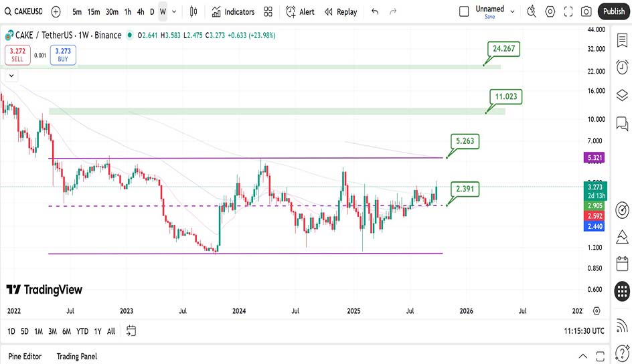Open candlestick chart style selector
The image size is (632, 364).
click(193, 11)
